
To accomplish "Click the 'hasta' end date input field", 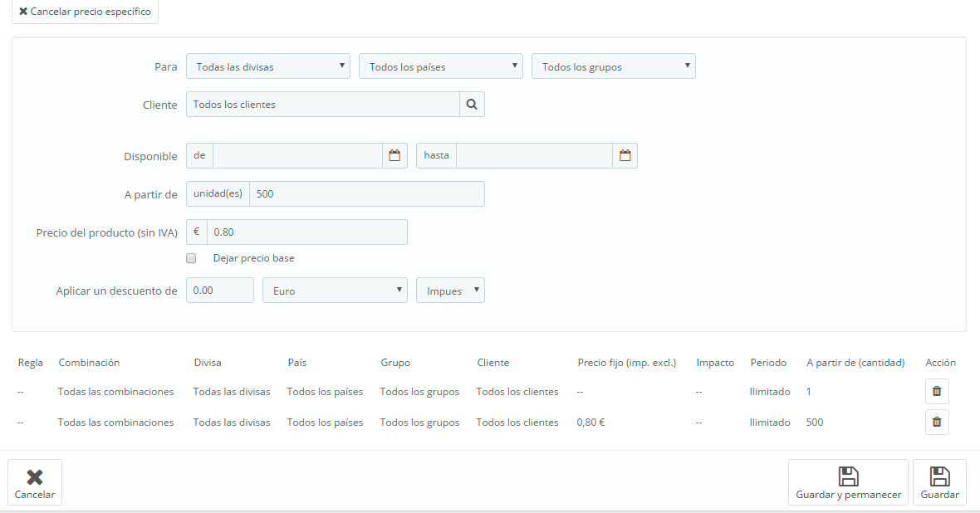I will [x=534, y=155].
